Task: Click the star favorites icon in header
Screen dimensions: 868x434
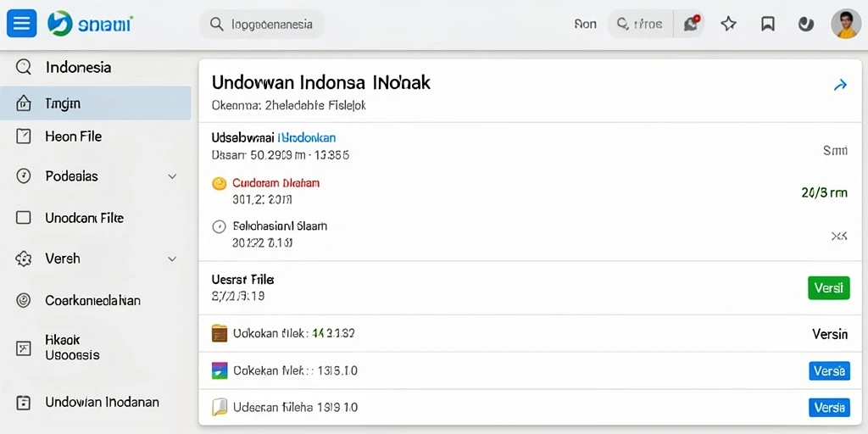Action: [728, 24]
